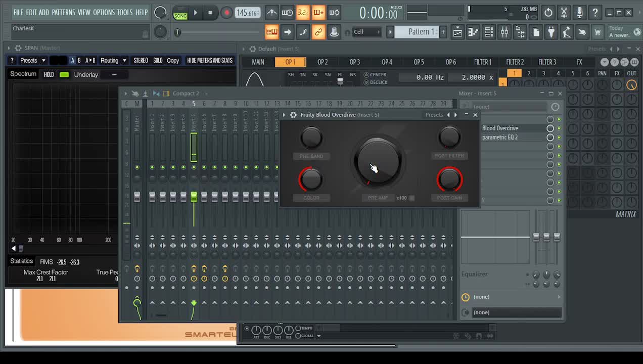Enable the CENTER option in Sytrus
Screen dimensions: 643x364
coord(375,74)
